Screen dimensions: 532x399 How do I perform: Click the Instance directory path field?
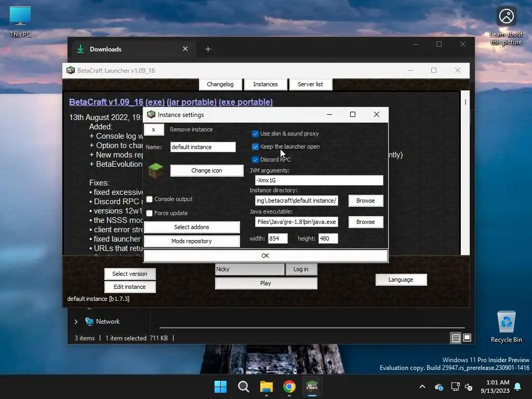[296, 201]
